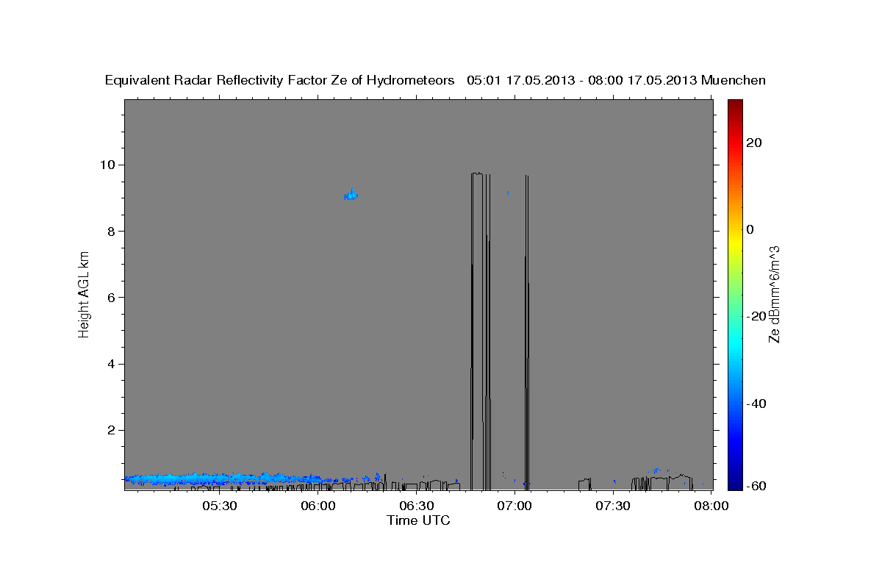Click the small blue echo near 07:45
The image size is (882, 588).
(x=656, y=470)
